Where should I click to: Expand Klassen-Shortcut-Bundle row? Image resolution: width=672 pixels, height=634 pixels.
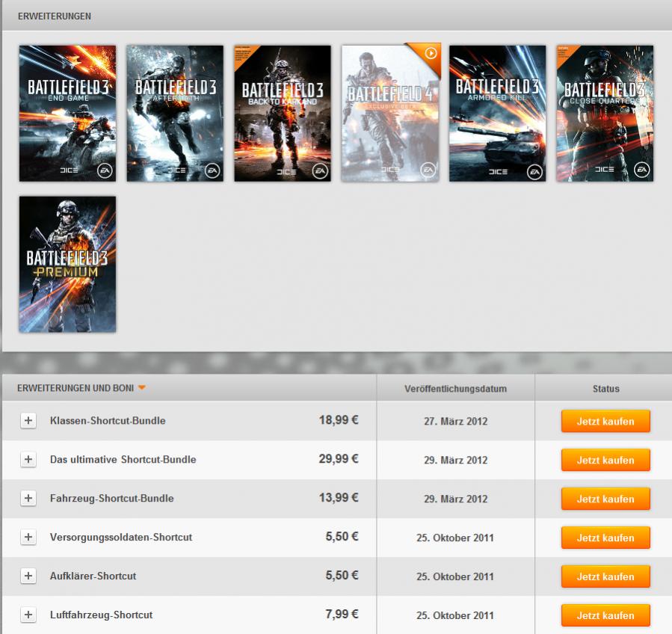pos(28,420)
